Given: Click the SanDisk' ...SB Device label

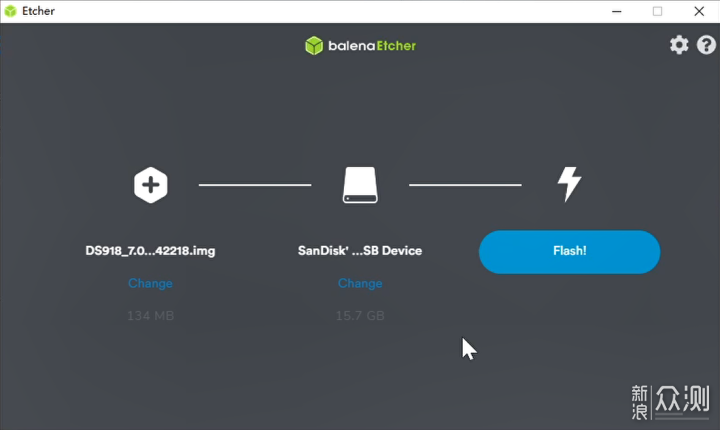Looking at the screenshot, I should coord(360,251).
